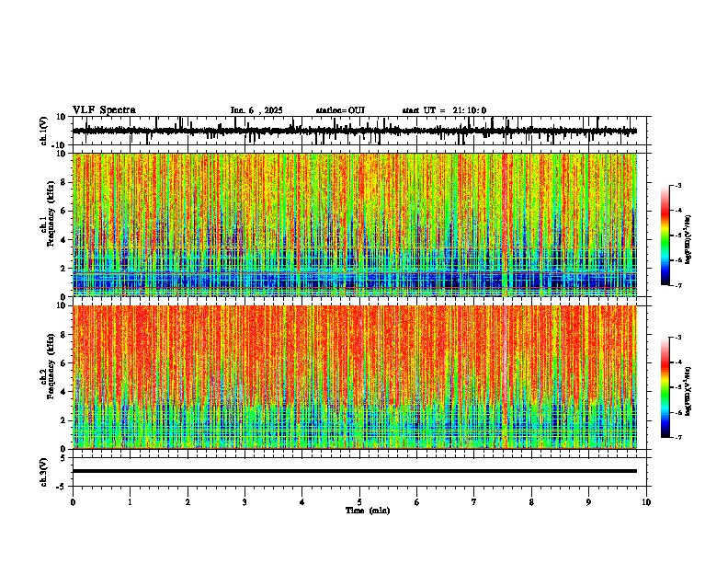Click the ch.2 spectrogram color scale bar
The height and width of the screenshot is (563, 728).
click(x=665, y=387)
